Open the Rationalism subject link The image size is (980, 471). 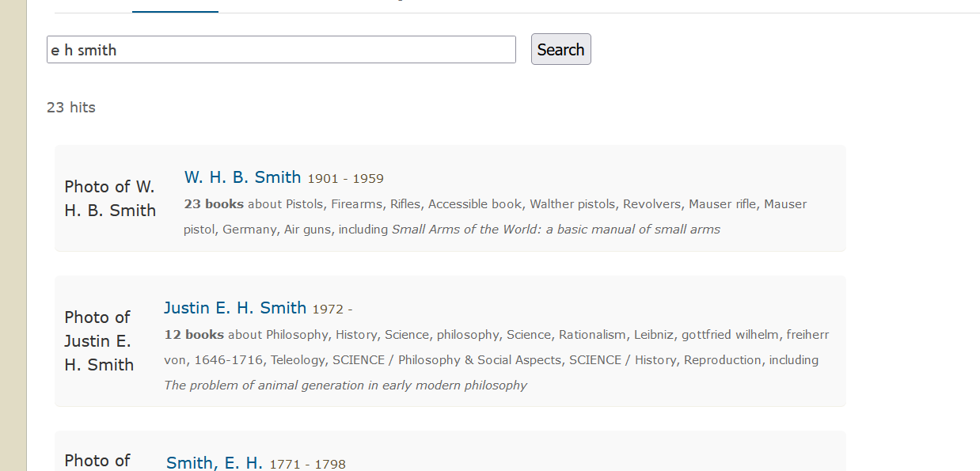[591, 334]
